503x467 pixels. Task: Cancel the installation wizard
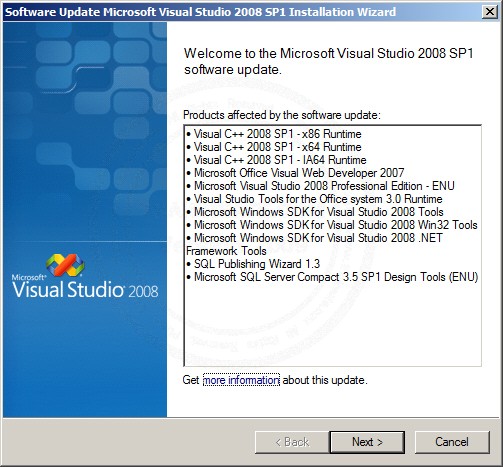click(452, 442)
